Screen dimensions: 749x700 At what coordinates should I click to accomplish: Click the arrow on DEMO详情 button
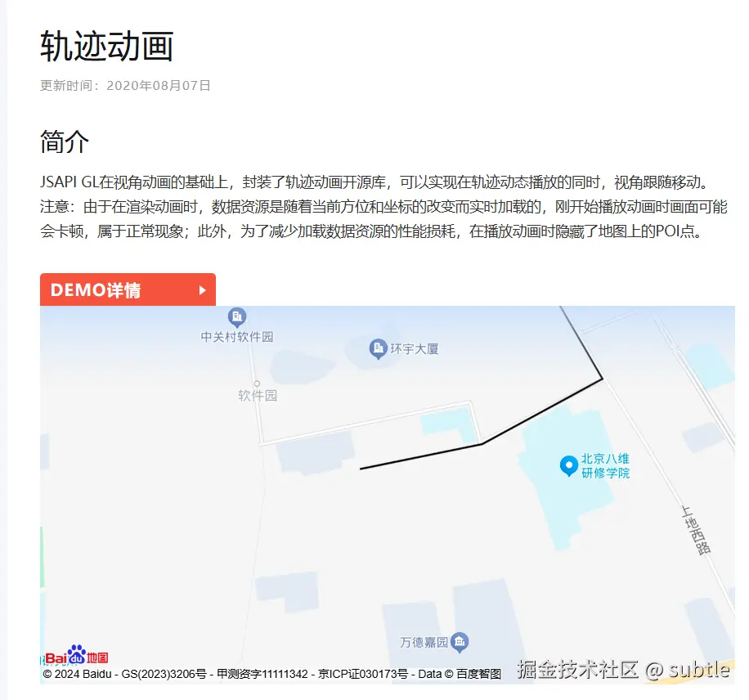click(x=202, y=290)
